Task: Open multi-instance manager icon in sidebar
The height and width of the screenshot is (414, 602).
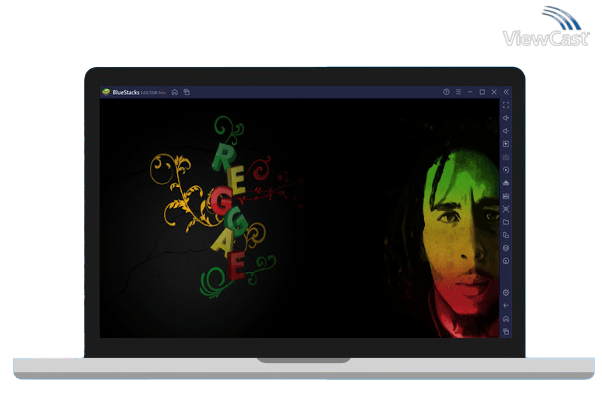Action: pos(506,235)
